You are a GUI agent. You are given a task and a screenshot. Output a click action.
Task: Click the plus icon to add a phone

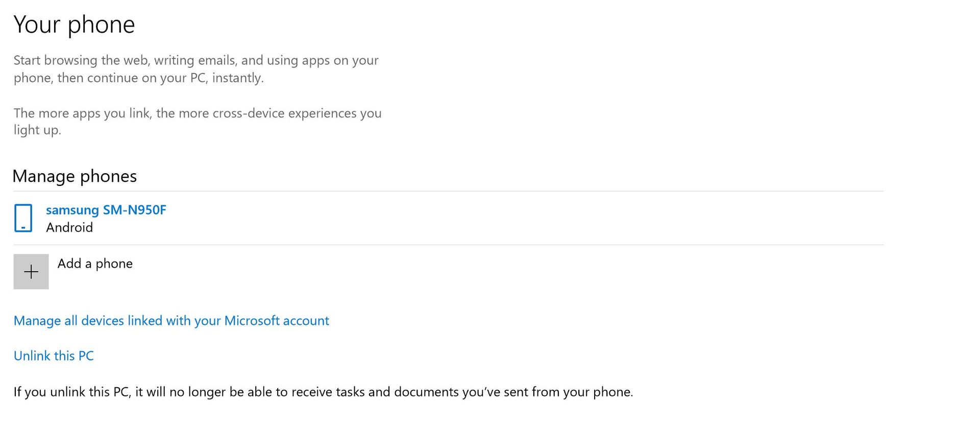pos(31,272)
